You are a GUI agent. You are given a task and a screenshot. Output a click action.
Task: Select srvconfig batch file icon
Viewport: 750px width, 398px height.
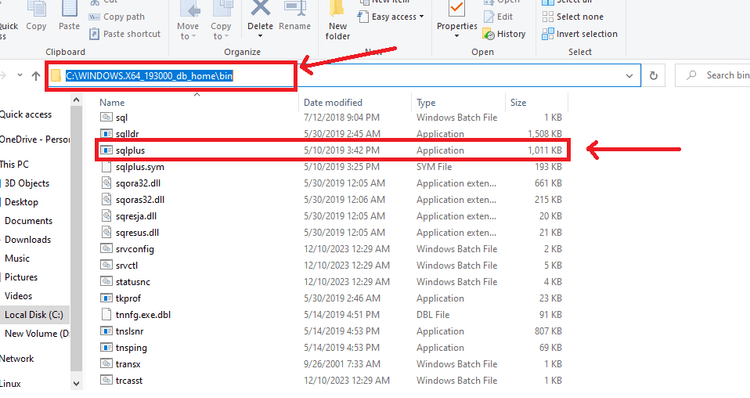(x=106, y=249)
